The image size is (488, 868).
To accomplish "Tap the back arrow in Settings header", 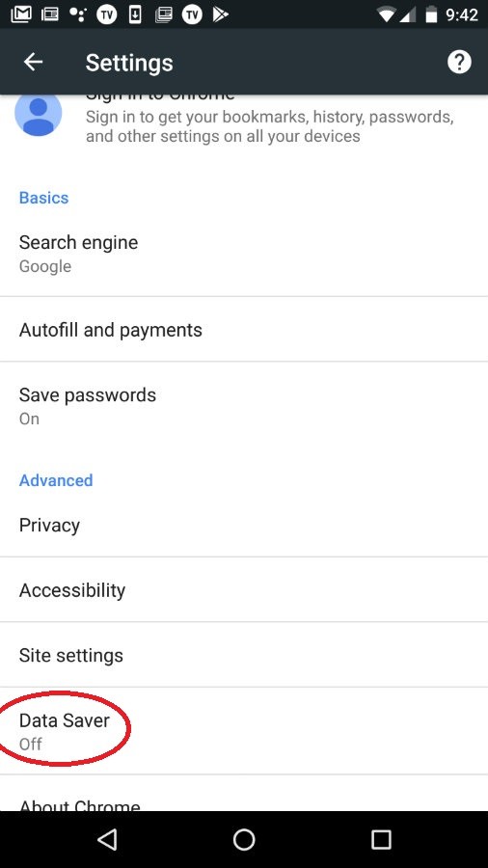I will click(33, 62).
